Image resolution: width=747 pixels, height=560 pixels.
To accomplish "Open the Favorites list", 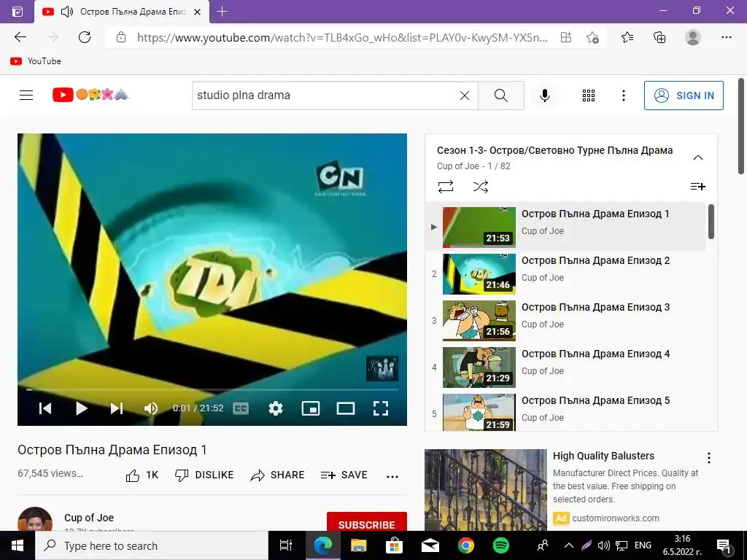I will pyautogui.click(x=627, y=37).
